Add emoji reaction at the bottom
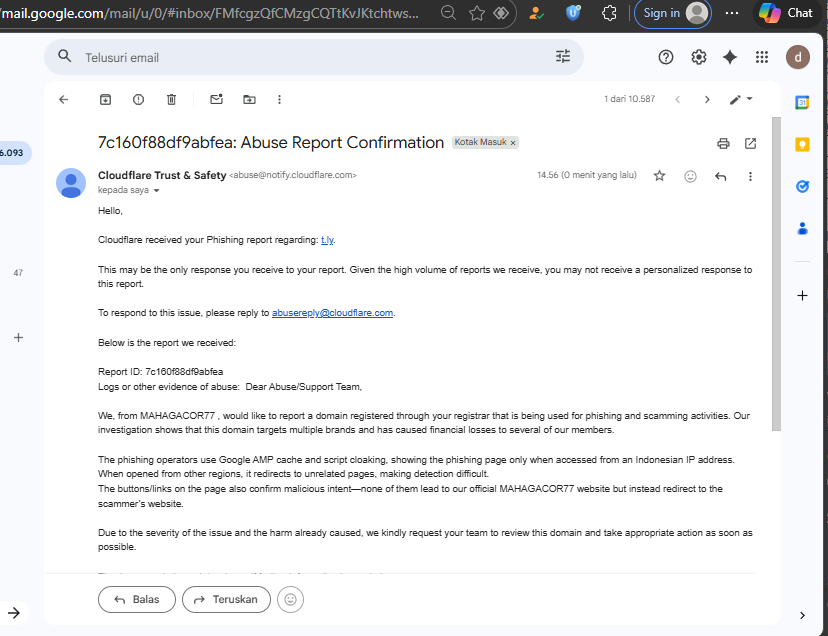The image size is (828, 636). 290,600
